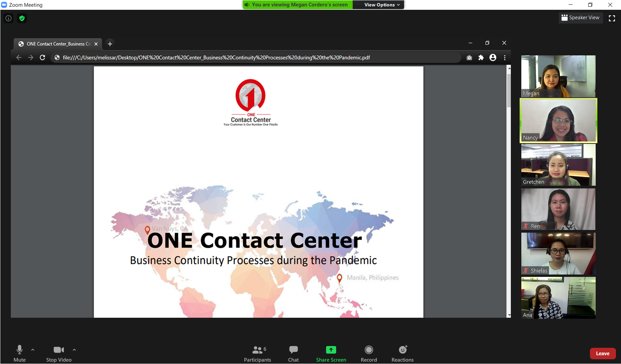Click the ONE Contact Center logo in PDF

click(x=251, y=103)
